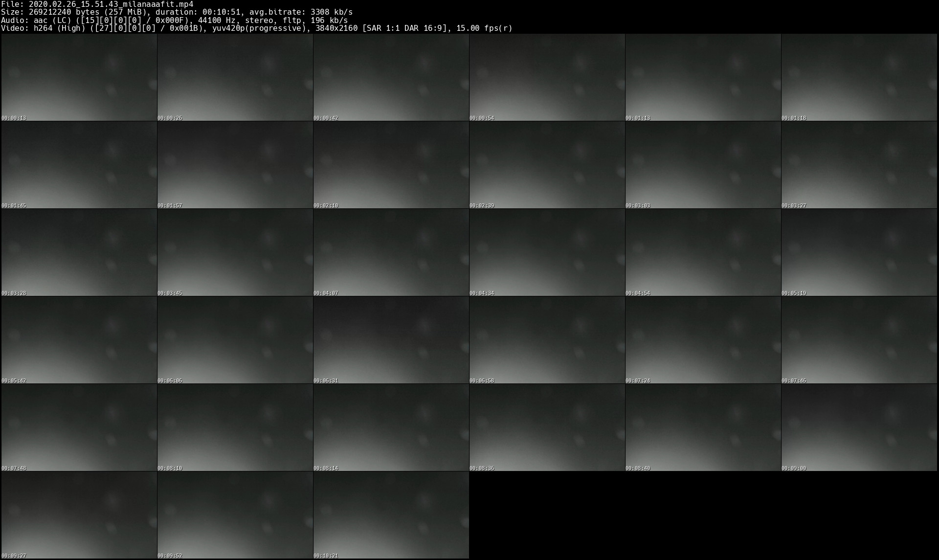
Task: Pick the thumbnail timestamped 00:05:19
Action: [x=859, y=252]
